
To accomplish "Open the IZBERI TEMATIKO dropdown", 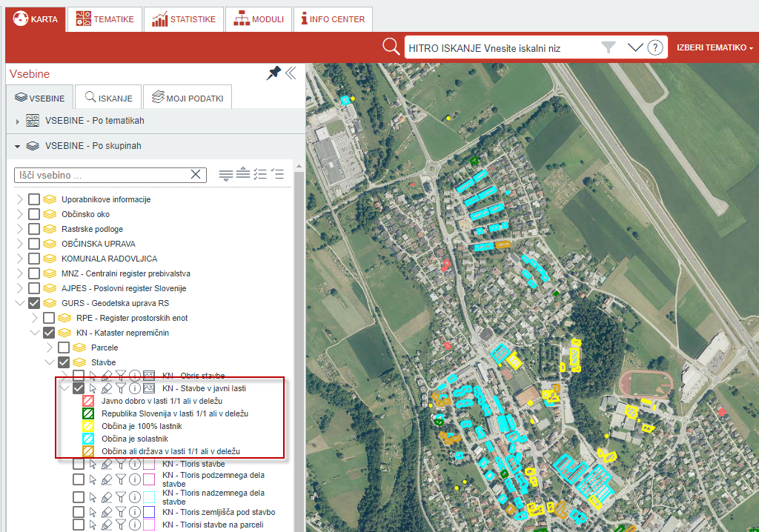I will pyautogui.click(x=715, y=47).
